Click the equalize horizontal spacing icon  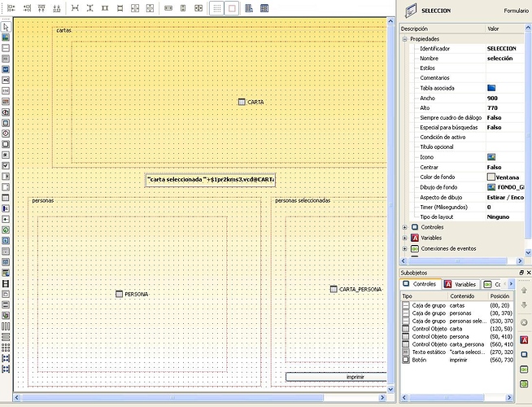coord(75,8)
